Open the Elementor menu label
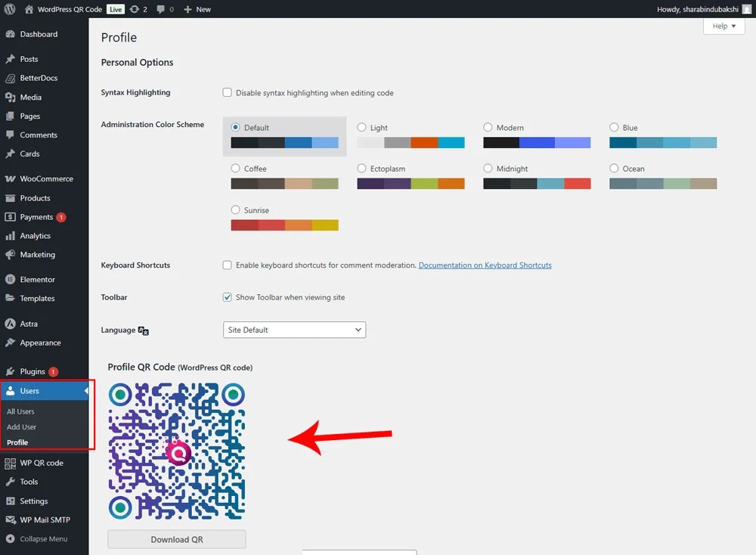The width and height of the screenshot is (756, 555). [x=38, y=280]
